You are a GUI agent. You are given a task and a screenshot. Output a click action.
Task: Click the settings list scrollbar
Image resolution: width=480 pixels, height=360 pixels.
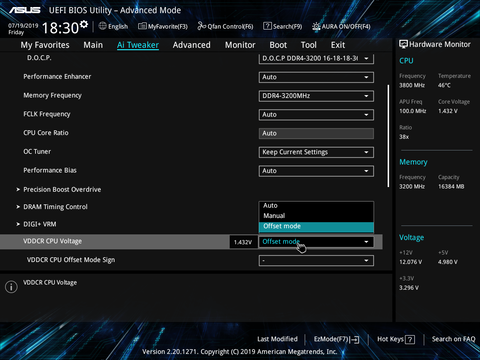[388, 136]
